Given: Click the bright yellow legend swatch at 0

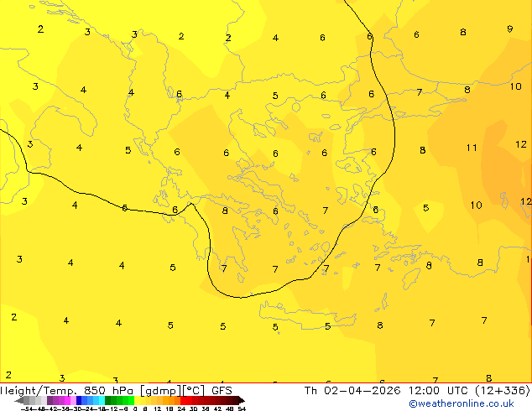Looking at the screenshot, I should [137, 400].
